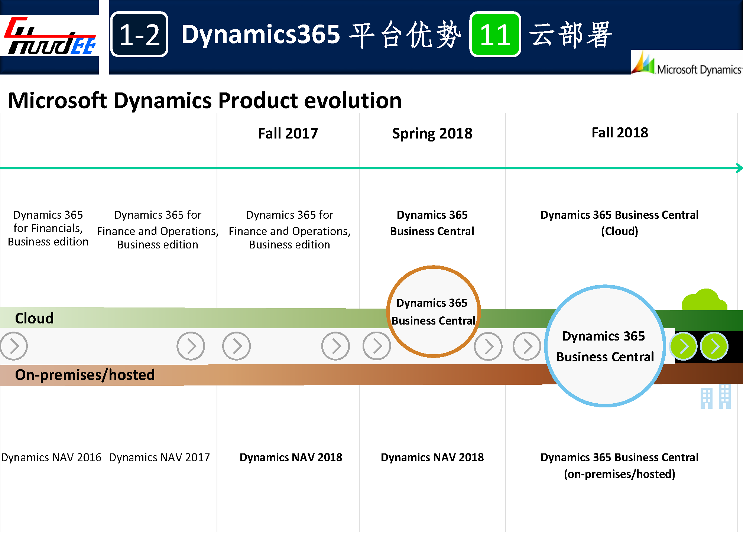Click the blue office buildings icon

pos(716,397)
